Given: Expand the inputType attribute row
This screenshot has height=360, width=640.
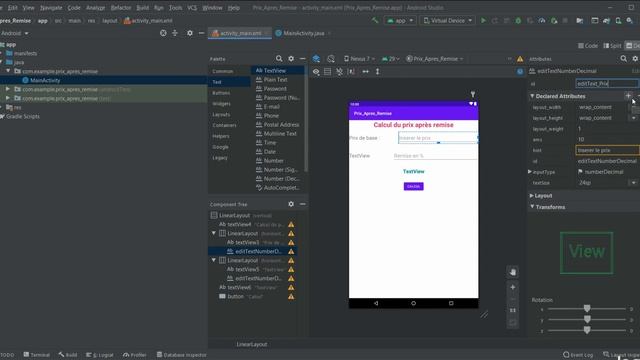Looking at the screenshot, I should [530, 172].
